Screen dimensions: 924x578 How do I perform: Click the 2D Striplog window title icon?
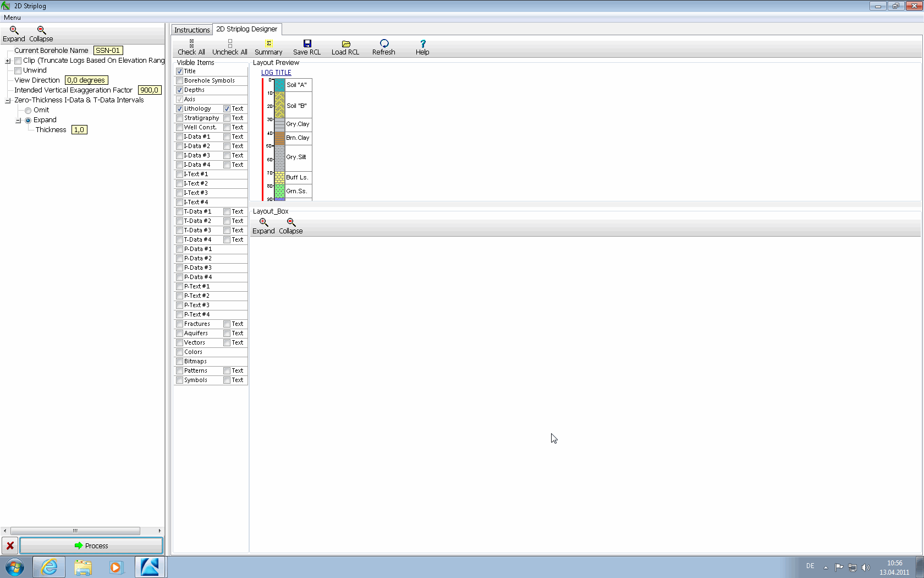6,6
